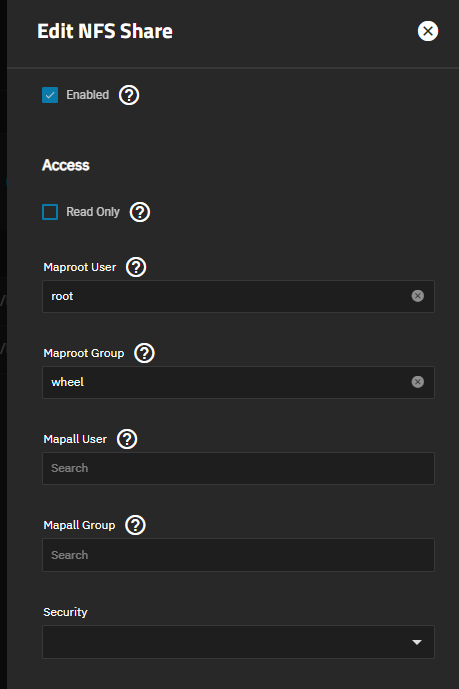
Task: Clear the root value in Maproot User
Action: [417, 296]
